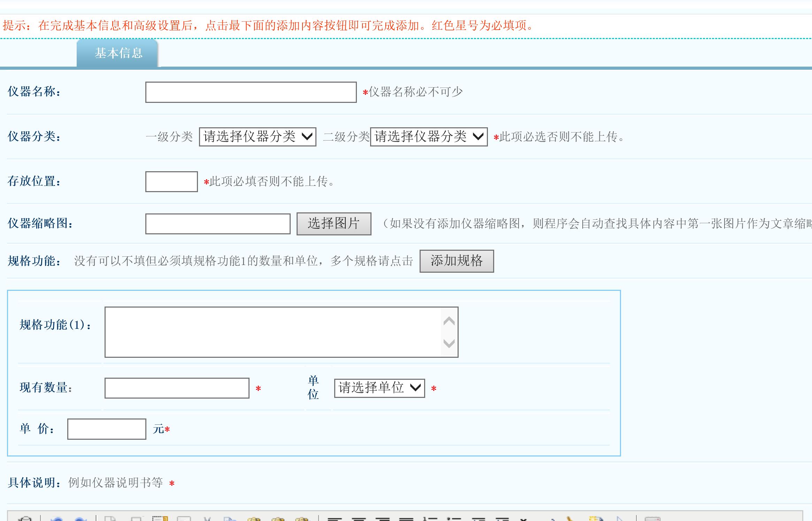The width and height of the screenshot is (812, 521).
Task: Open the 基本信息 tab
Action: tap(117, 53)
